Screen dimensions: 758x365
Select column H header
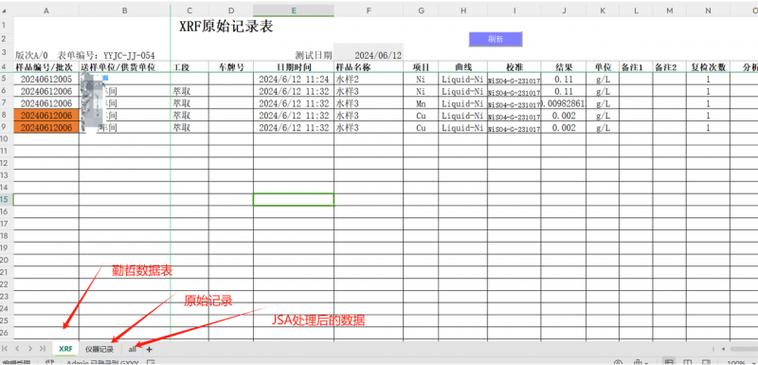[463, 10]
